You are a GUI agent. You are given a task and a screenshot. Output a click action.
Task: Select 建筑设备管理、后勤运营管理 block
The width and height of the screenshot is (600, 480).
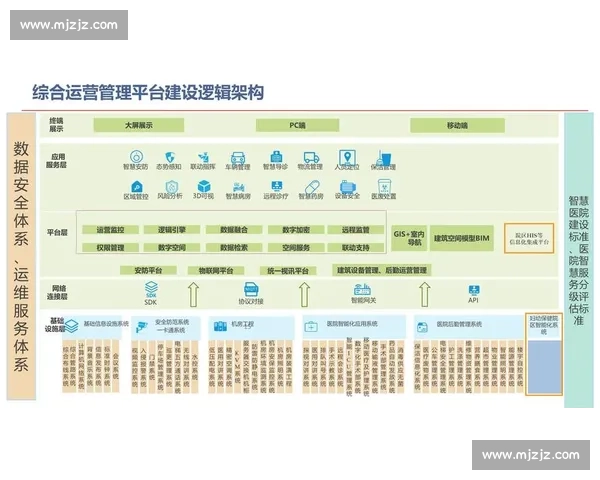point(382,270)
